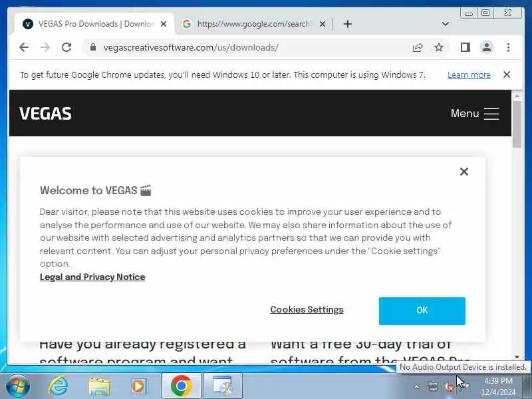Click the scrollbar down arrow
Screen dimensions: 532x399
click(x=517, y=357)
